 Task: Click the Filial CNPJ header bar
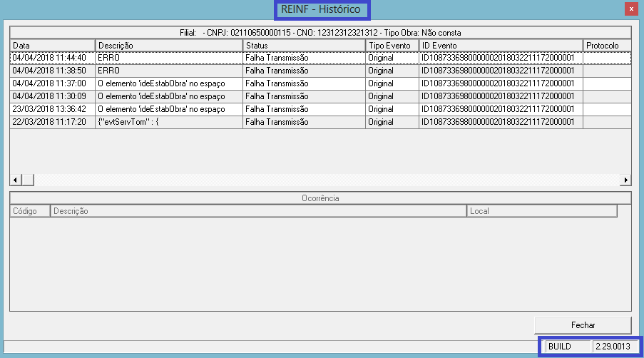point(320,33)
